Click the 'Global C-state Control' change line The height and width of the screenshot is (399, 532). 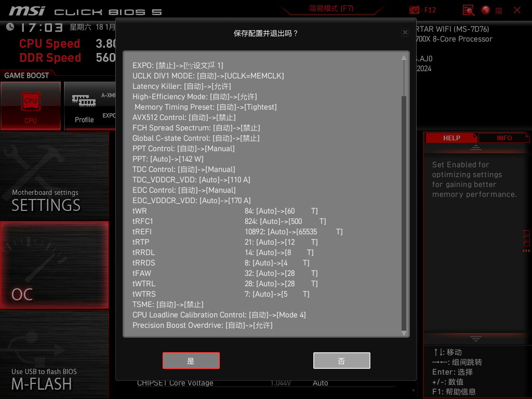coord(196,138)
